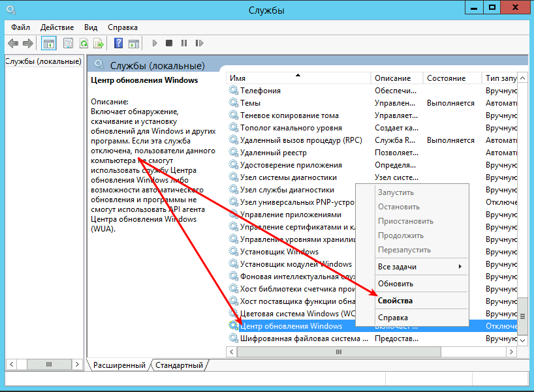Select Службы (локальные) in the left tree
The height and width of the screenshot is (392, 534).
[x=43, y=61]
